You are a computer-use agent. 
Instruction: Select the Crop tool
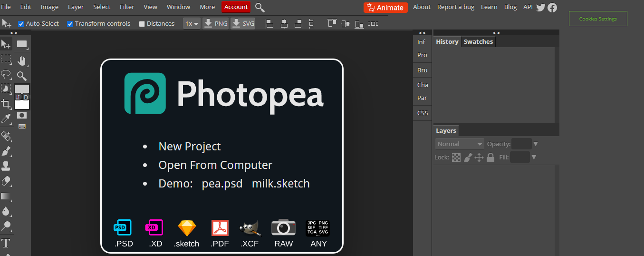(x=6, y=103)
